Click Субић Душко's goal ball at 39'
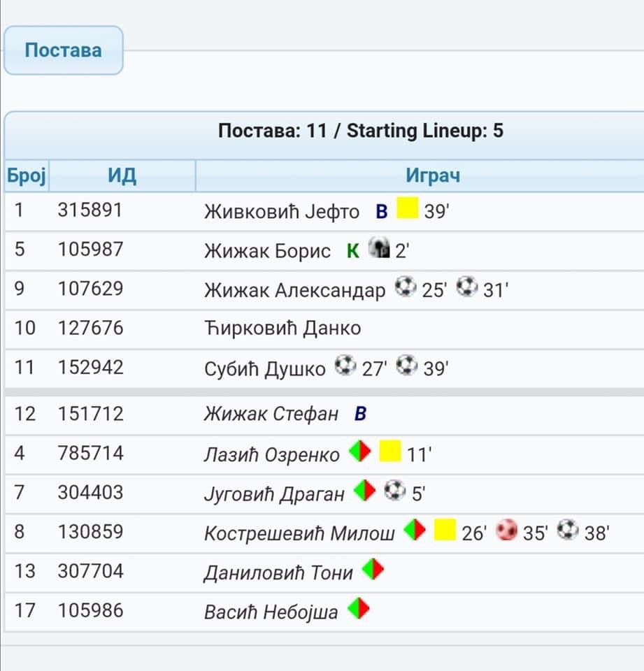This screenshot has width=644, height=671. pyautogui.click(x=407, y=365)
